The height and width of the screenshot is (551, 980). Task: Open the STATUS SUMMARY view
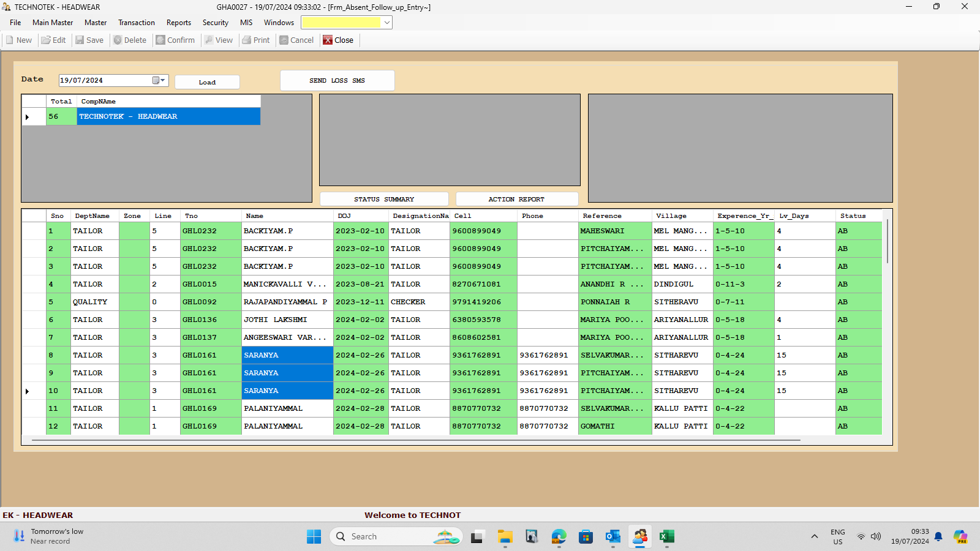384,200
